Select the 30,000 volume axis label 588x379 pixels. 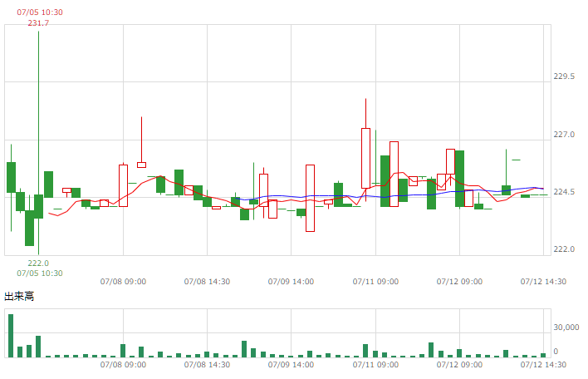click(x=566, y=327)
